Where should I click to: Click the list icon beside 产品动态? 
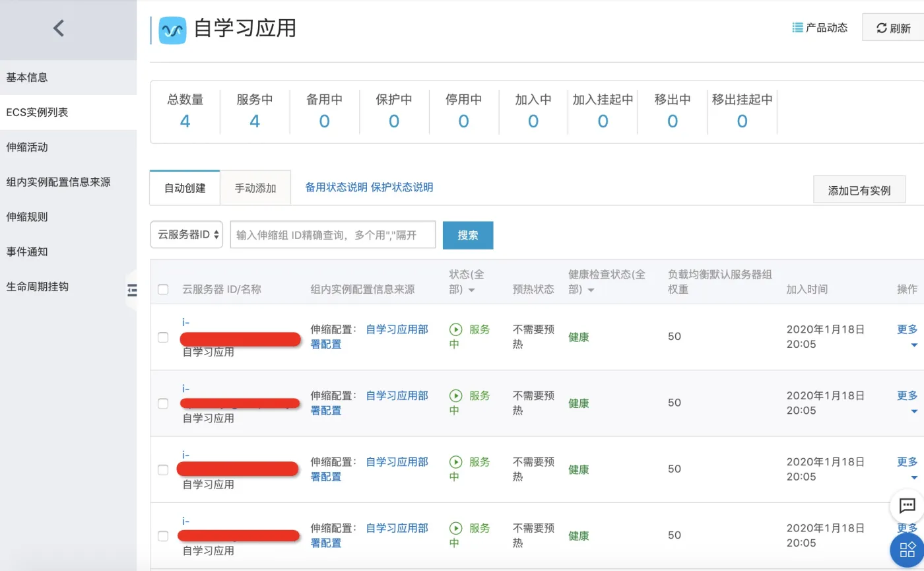797,28
